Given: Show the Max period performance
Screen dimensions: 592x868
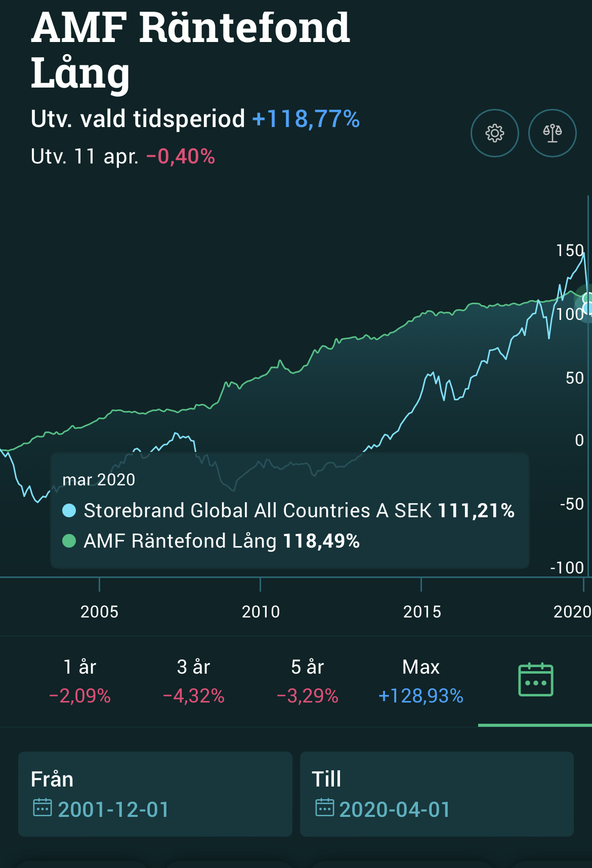Looking at the screenshot, I should click(x=420, y=681).
